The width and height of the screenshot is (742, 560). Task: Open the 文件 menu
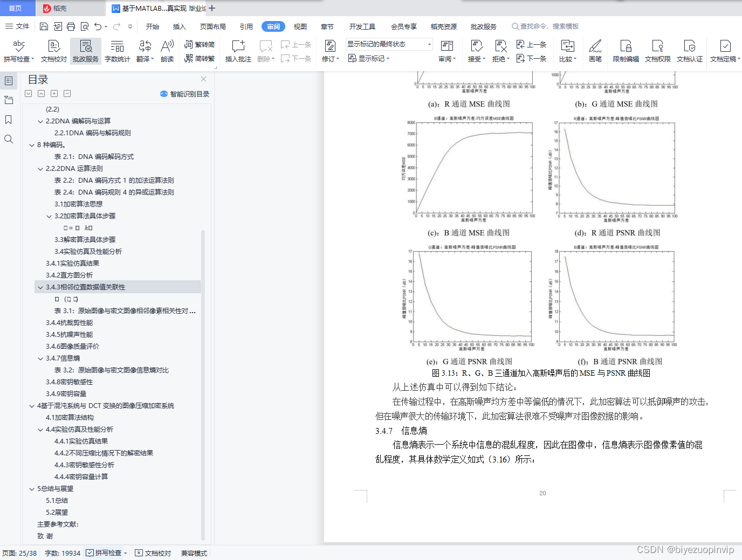[17, 26]
